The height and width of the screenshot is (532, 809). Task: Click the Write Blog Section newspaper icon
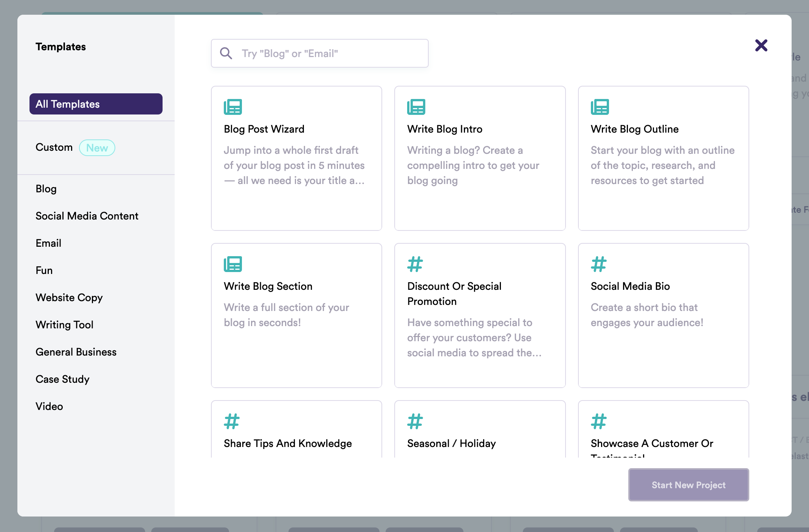[233, 264]
